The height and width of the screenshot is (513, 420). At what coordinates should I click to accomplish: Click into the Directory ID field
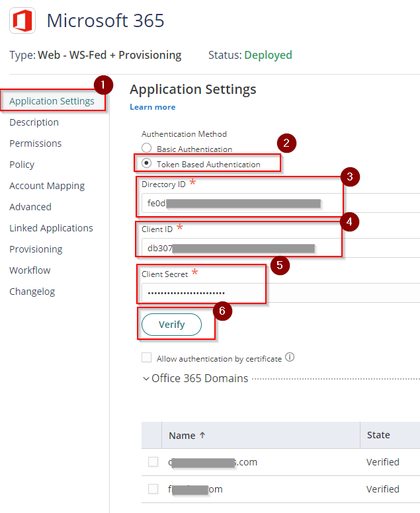pos(280,203)
